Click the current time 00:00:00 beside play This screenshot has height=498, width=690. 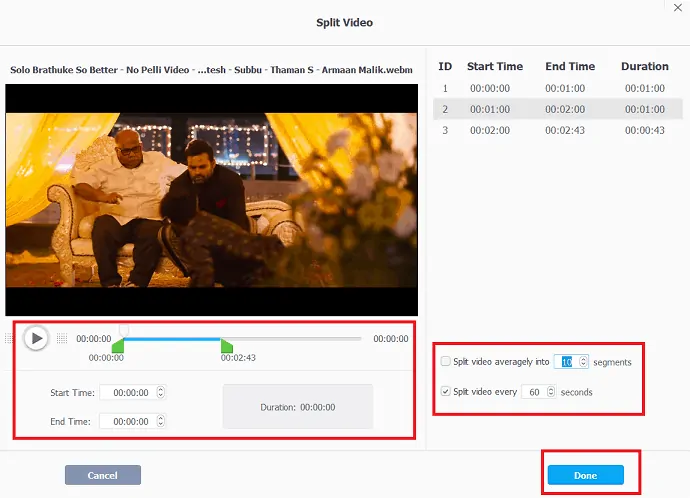click(x=94, y=339)
